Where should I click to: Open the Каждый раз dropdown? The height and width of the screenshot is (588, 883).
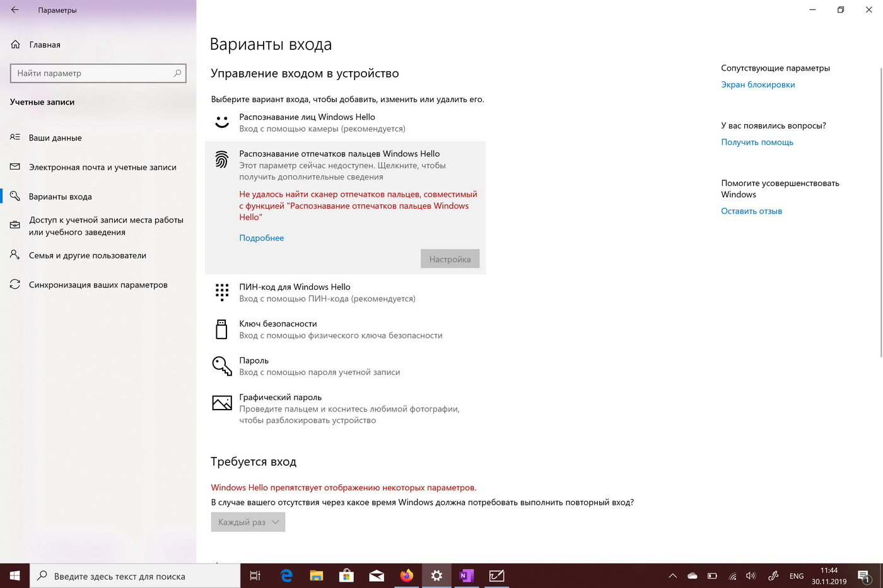point(248,522)
